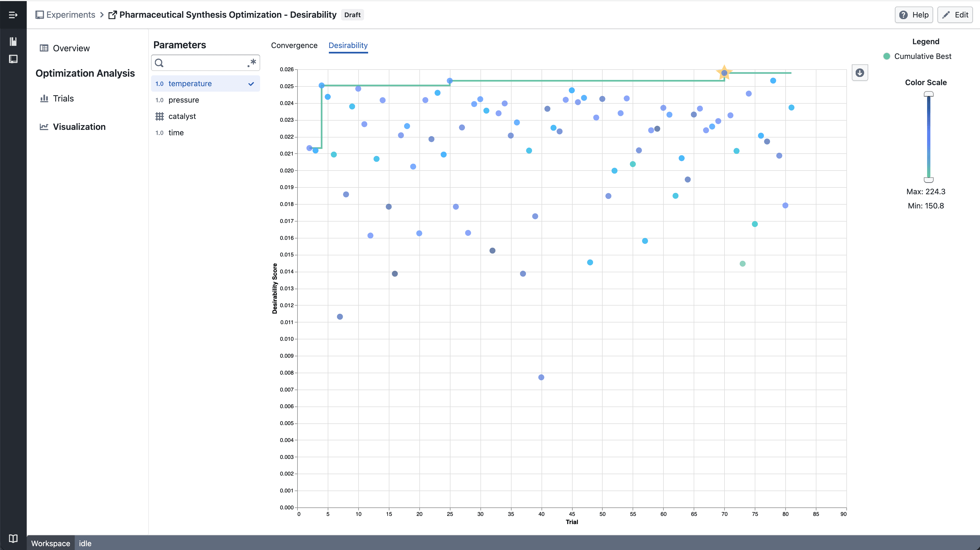Image resolution: width=980 pixels, height=550 pixels.
Task: Click the Draft status badge
Action: coord(352,15)
